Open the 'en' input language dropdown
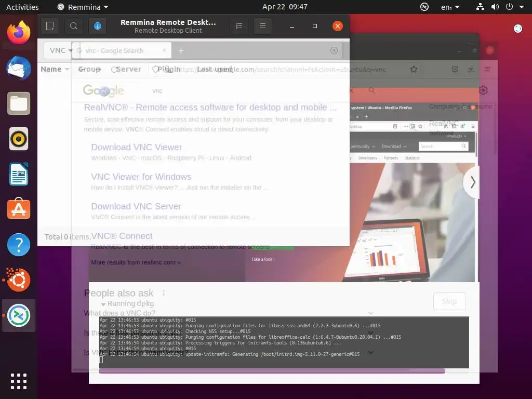Image resolution: width=532 pixels, height=399 pixels. tap(450, 7)
